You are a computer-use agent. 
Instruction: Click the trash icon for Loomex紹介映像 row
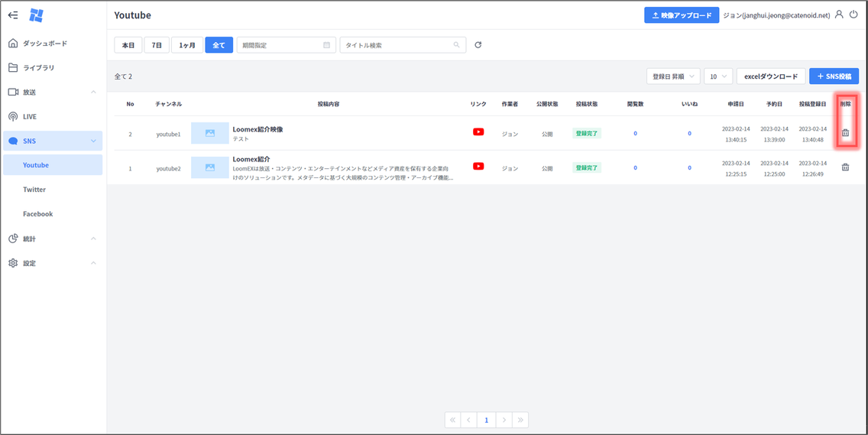[x=845, y=133]
